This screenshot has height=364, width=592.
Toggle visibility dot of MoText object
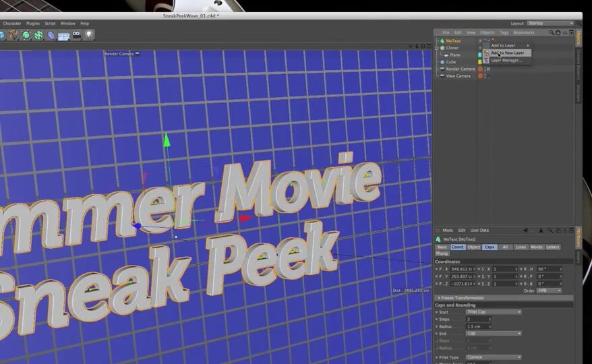click(x=481, y=40)
